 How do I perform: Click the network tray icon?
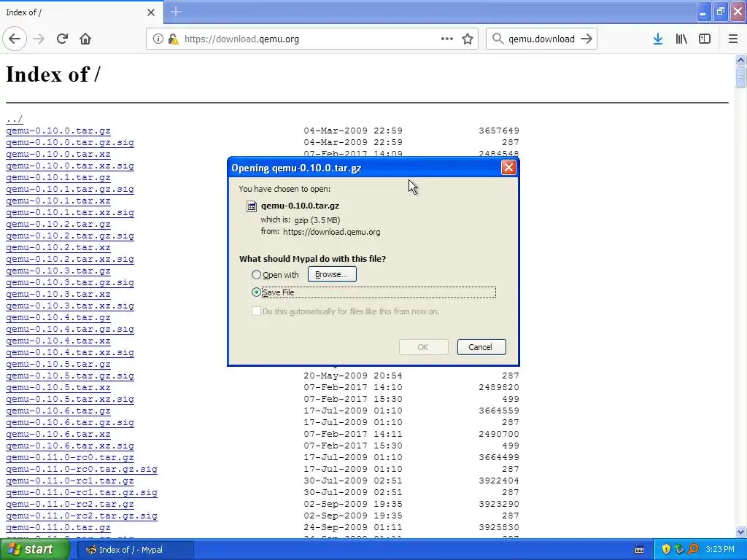(x=679, y=550)
